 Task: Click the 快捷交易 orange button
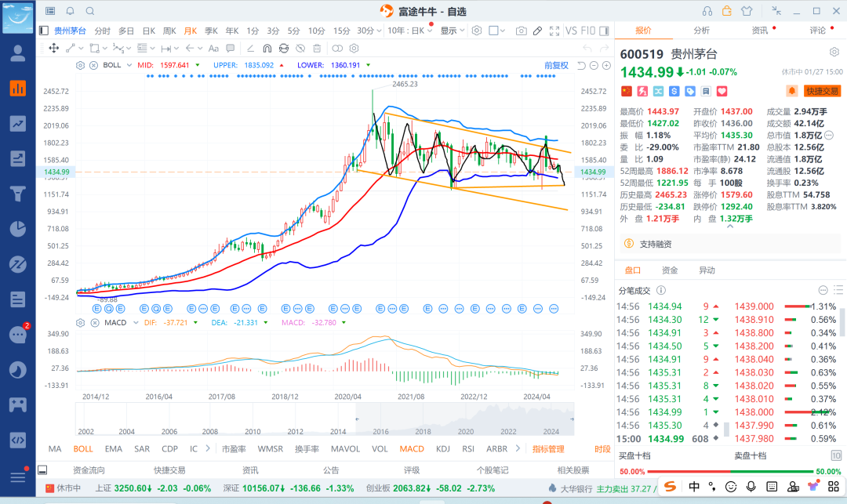822,92
